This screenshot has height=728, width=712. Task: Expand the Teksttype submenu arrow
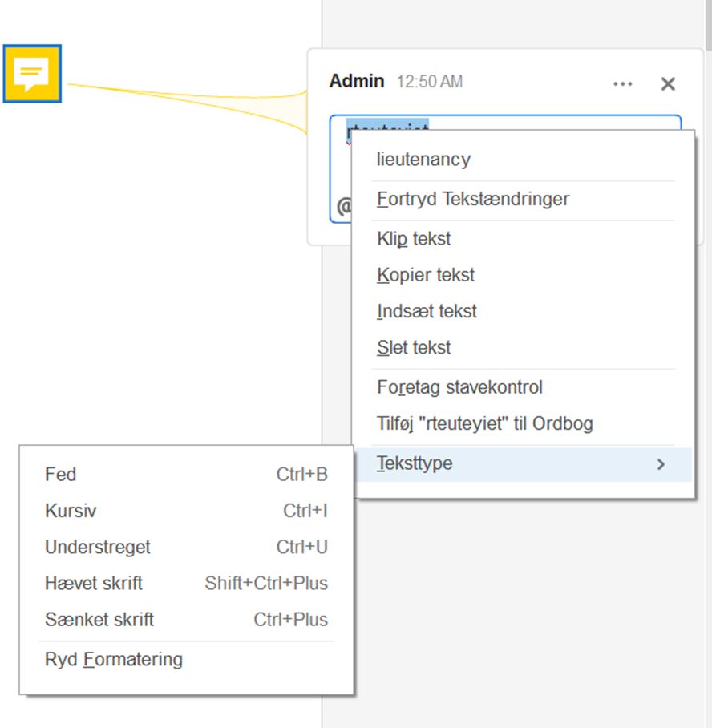point(661,464)
